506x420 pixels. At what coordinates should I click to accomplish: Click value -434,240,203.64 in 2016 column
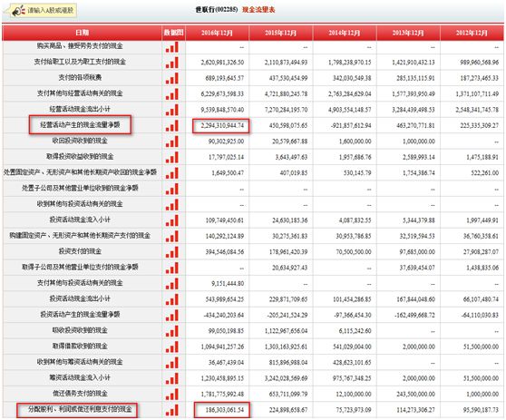(x=224, y=316)
